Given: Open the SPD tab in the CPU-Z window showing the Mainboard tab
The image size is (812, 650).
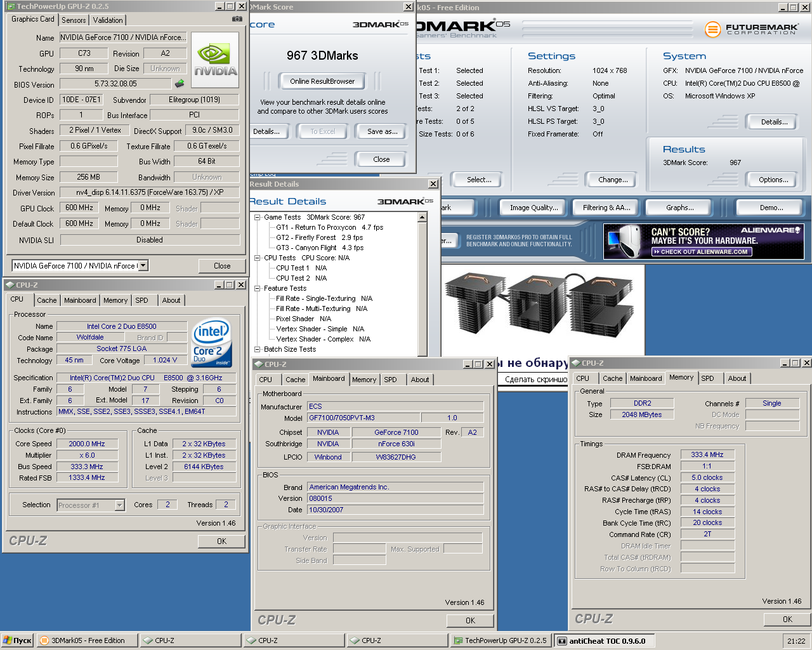Looking at the screenshot, I should (391, 380).
